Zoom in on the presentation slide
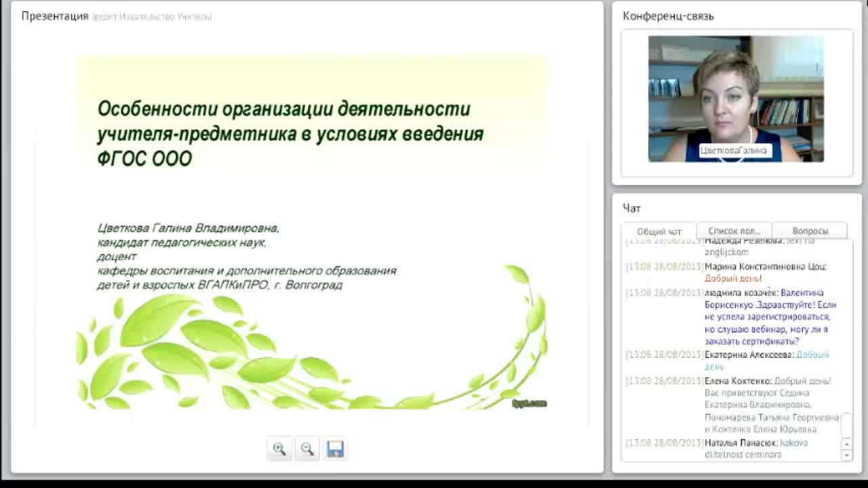Screen dimensions: 868x488 279,449
